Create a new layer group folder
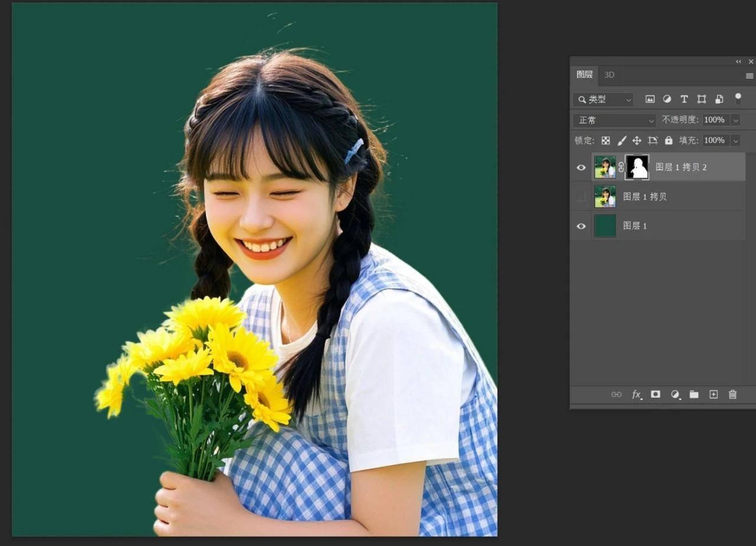 [x=694, y=394]
